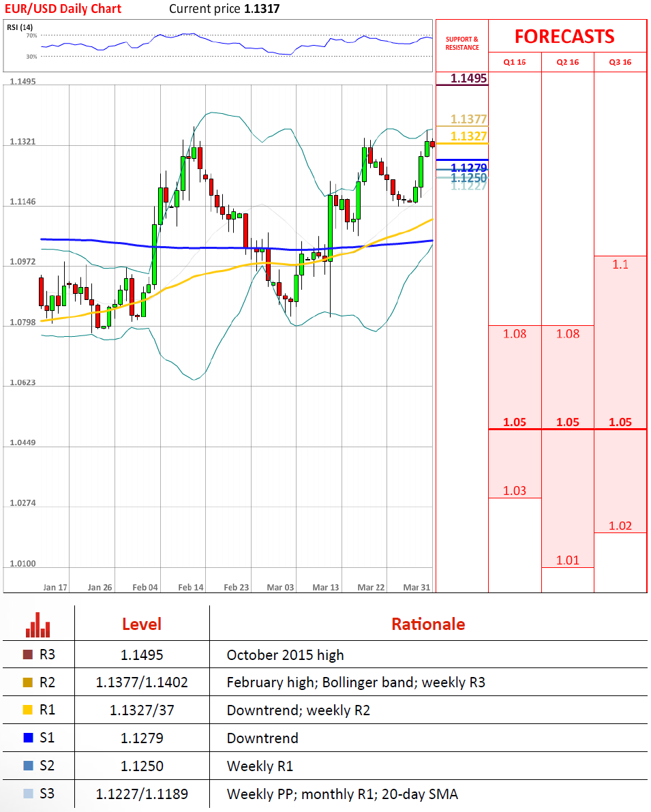This screenshot has width=651, height=812.
Task: Click the bold 1.05 in Q1 16
Action: [x=514, y=422]
